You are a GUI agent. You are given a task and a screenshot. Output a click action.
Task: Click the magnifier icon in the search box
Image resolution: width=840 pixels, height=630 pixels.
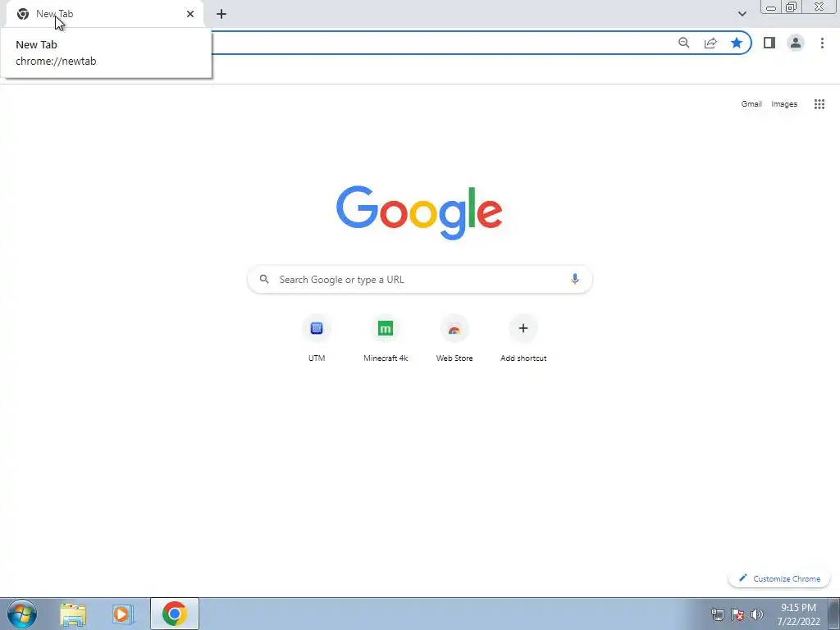click(264, 279)
